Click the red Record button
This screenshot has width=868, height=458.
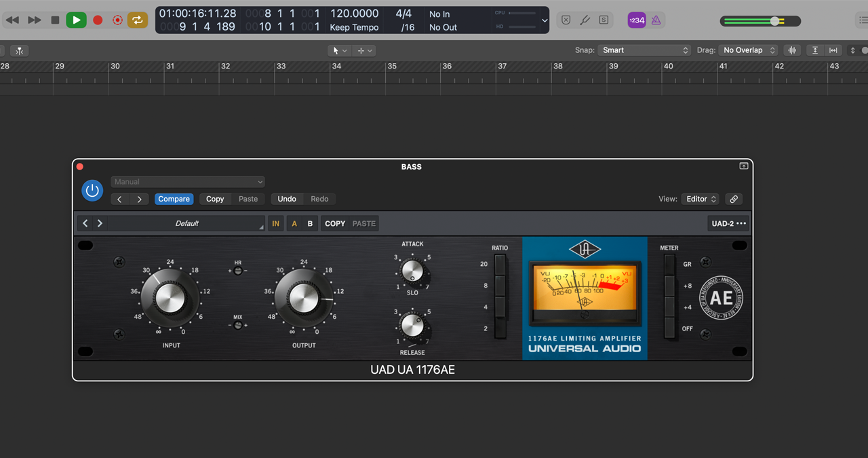tap(98, 20)
